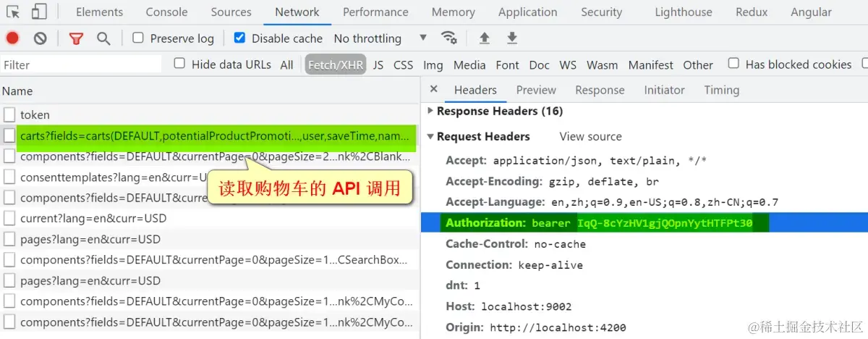Click View source for request headers

click(x=590, y=136)
